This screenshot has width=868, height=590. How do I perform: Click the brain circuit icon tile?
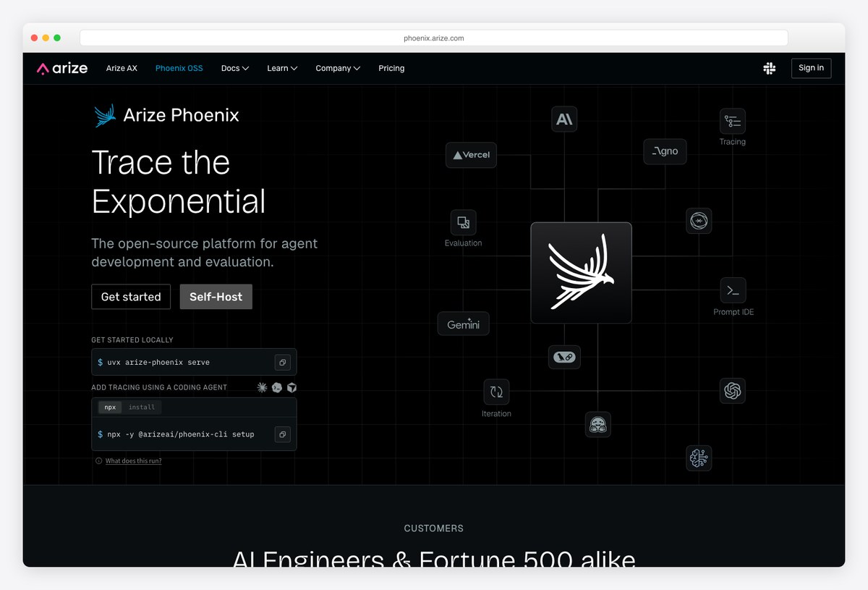[699, 458]
